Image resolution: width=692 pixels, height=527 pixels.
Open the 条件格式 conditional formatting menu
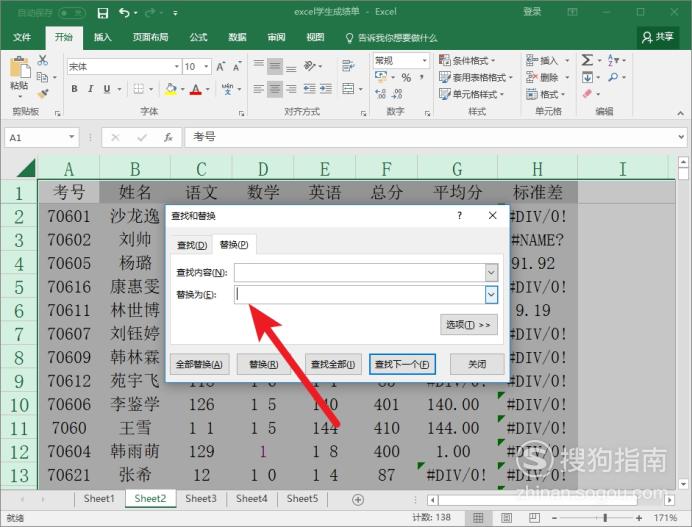tap(467, 60)
